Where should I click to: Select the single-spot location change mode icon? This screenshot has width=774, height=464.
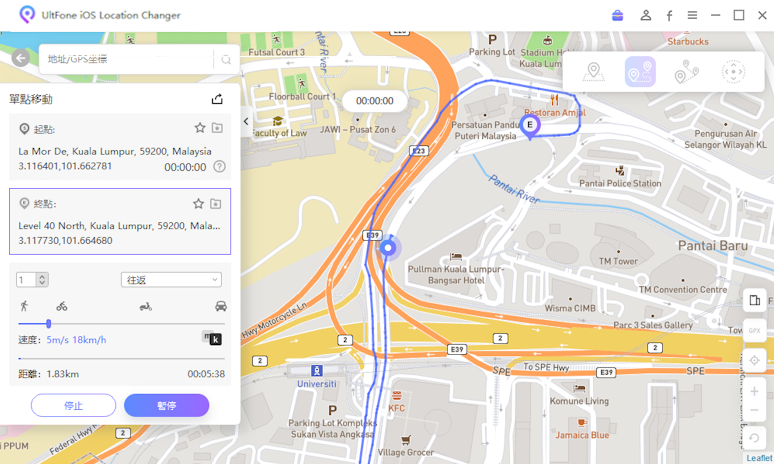(594, 72)
